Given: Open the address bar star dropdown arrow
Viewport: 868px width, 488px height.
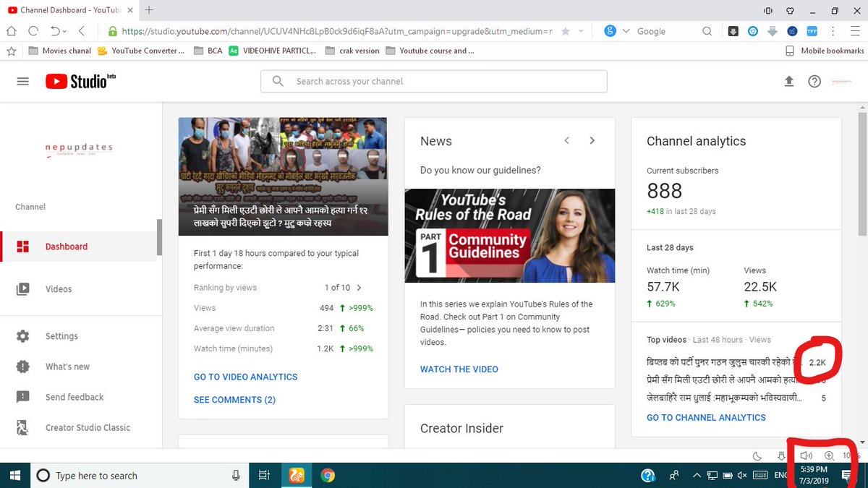Looking at the screenshot, I should [580, 31].
